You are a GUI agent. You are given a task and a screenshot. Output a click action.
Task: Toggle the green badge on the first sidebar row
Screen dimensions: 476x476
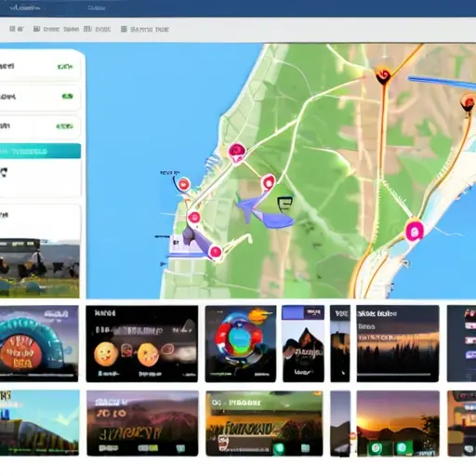(x=65, y=67)
